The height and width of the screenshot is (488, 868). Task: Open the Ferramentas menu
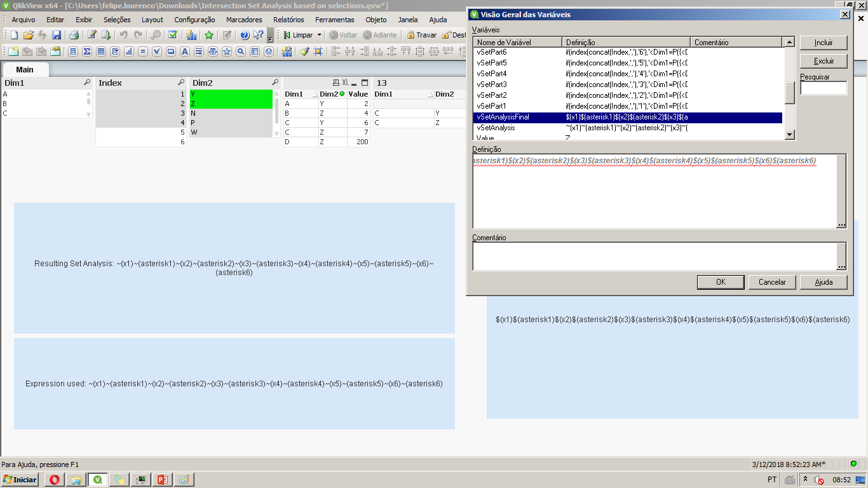point(335,20)
